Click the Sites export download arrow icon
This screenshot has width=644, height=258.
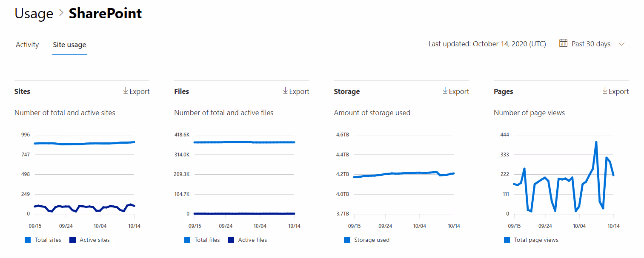point(126,91)
